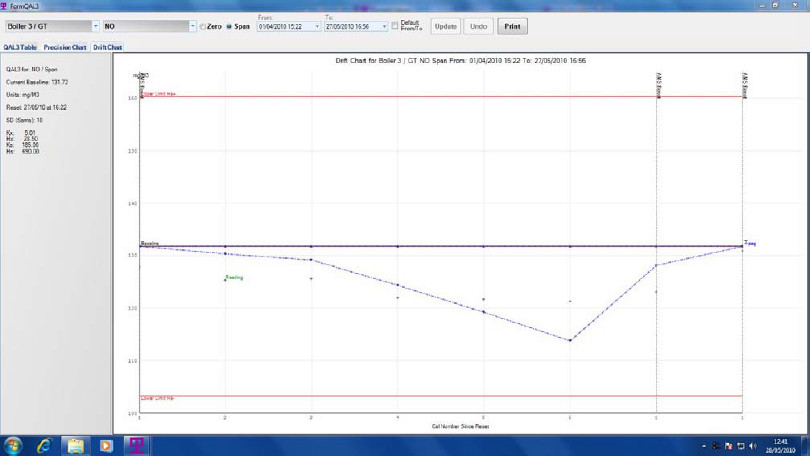Viewport: 810px width, 456px height.
Task: Open Windows Explorer folder icon in taskbar
Action: click(75, 445)
